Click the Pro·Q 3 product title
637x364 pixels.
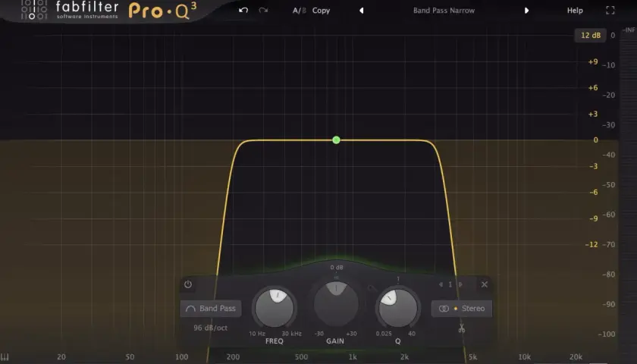[162, 11]
